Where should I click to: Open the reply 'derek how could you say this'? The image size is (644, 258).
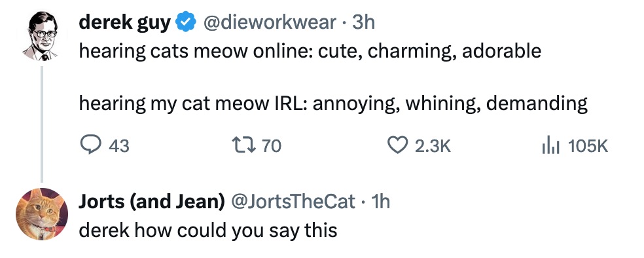pyautogui.click(x=208, y=230)
